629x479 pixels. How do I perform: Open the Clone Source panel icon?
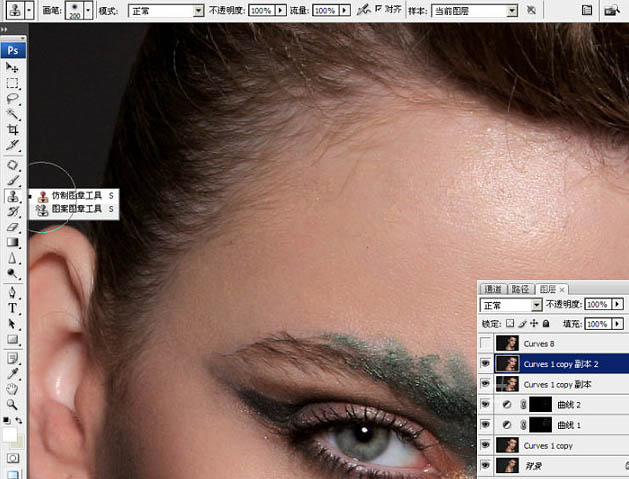point(587,10)
